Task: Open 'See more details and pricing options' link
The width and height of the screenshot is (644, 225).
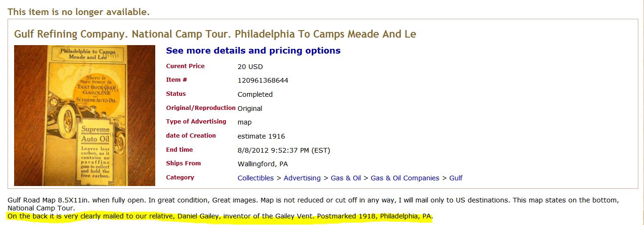Action: [x=253, y=51]
